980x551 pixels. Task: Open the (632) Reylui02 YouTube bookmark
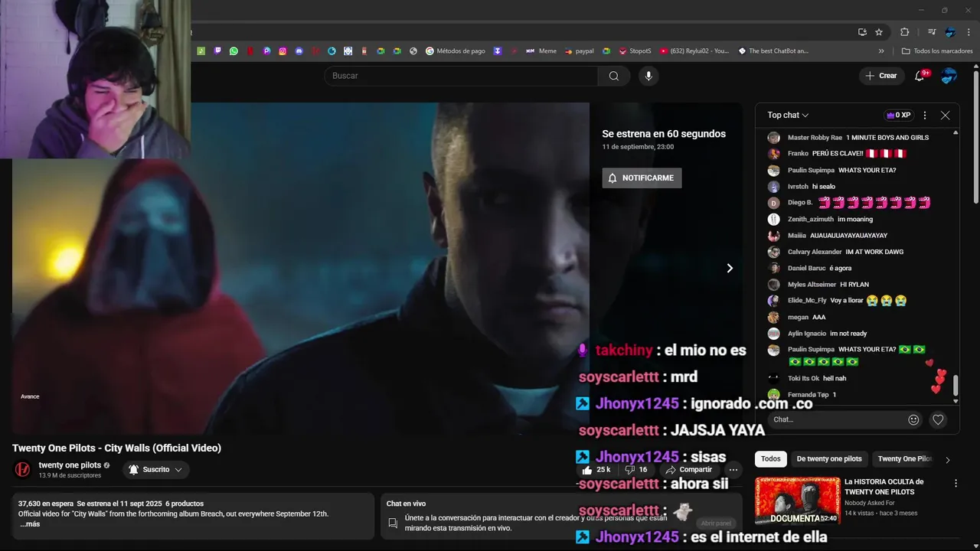694,51
